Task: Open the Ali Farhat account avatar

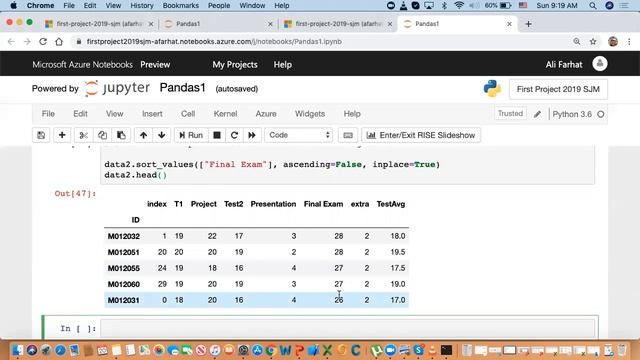Action: coord(600,64)
